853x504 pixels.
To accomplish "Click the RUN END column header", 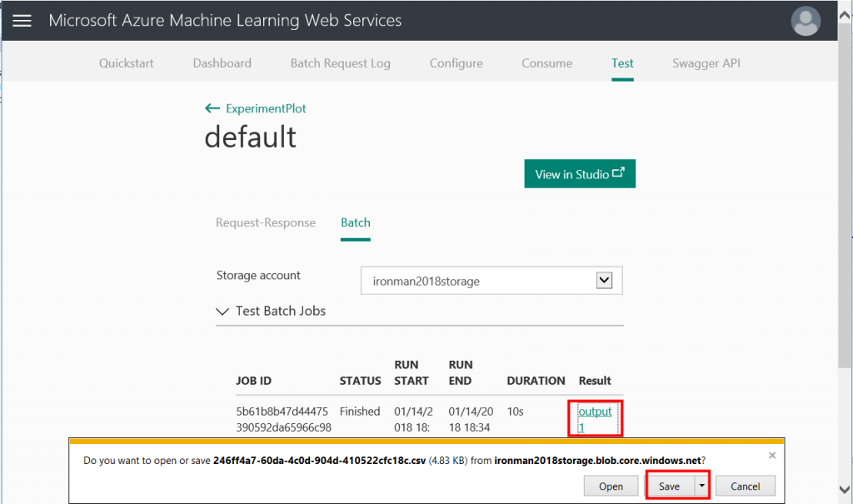I will pos(461,372).
